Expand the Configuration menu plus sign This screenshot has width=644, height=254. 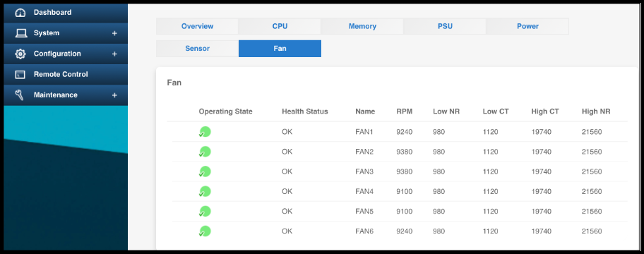click(114, 54)
